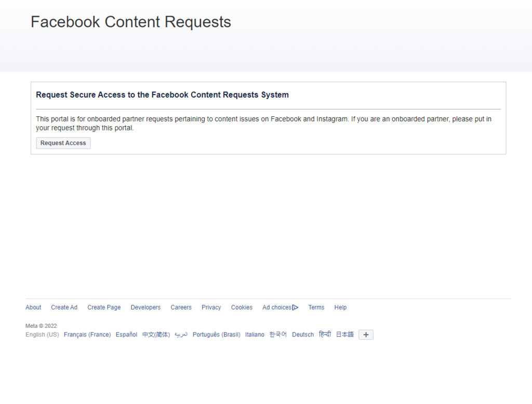Open the About footer link
532x404 pixels.
[x=33, y=307]
